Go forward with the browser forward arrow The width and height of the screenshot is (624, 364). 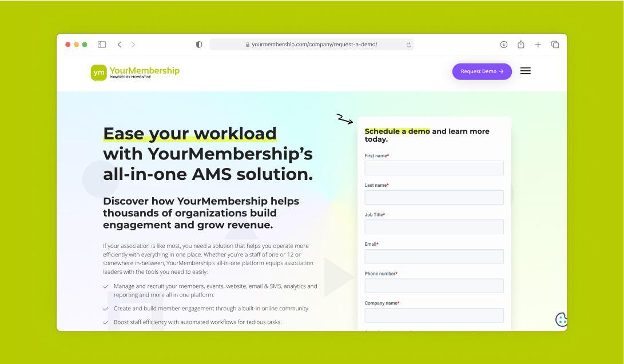pyautogui.click(x=133, y=45)
